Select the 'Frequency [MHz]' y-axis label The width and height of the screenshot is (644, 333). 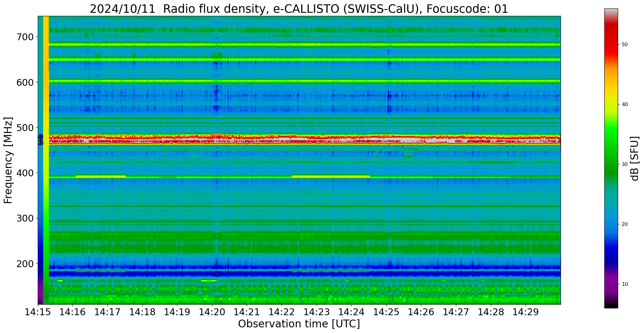[x=8, y=160]
